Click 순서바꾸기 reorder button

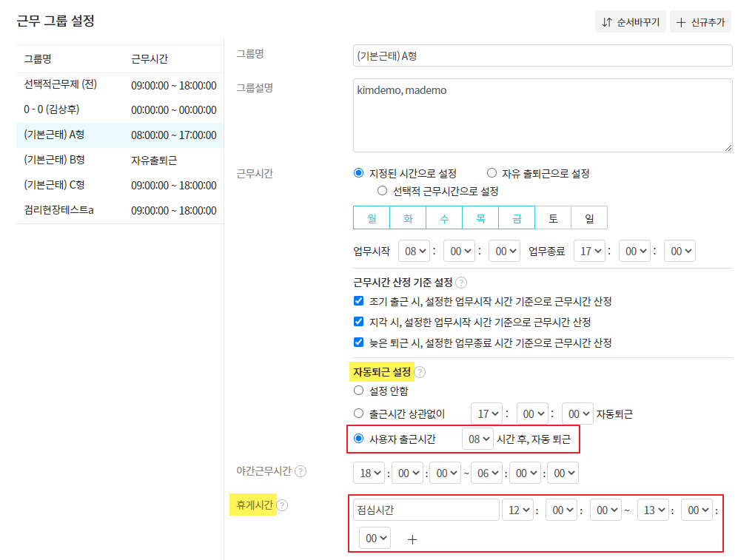coord(631,21)
